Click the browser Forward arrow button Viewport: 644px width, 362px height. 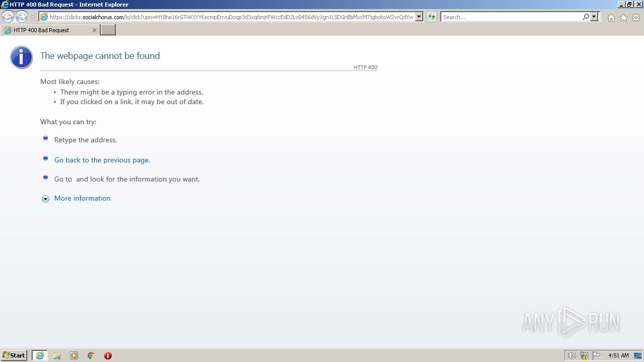tap(22, 17)
